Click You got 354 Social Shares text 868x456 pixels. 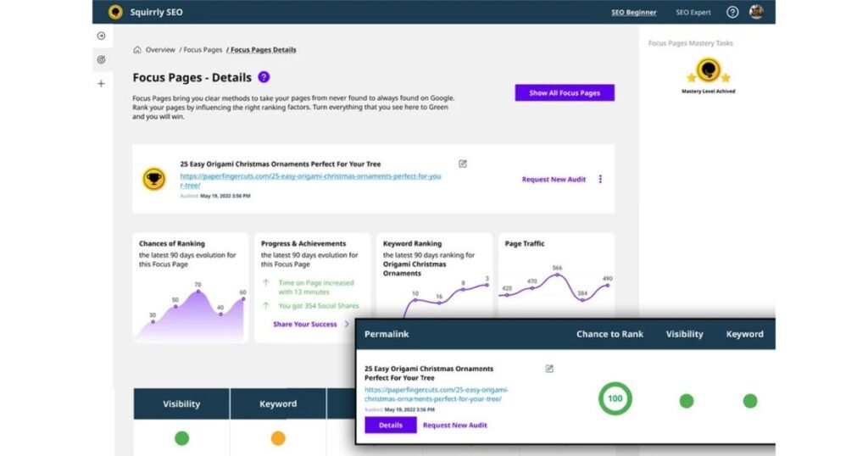pyautogui.click(x=319, y=305)
